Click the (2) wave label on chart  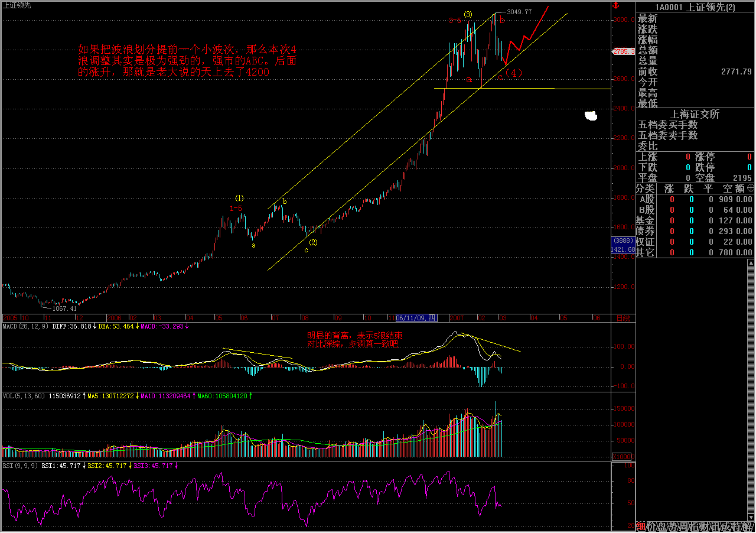pyautogui.click(x=314, y=242)
